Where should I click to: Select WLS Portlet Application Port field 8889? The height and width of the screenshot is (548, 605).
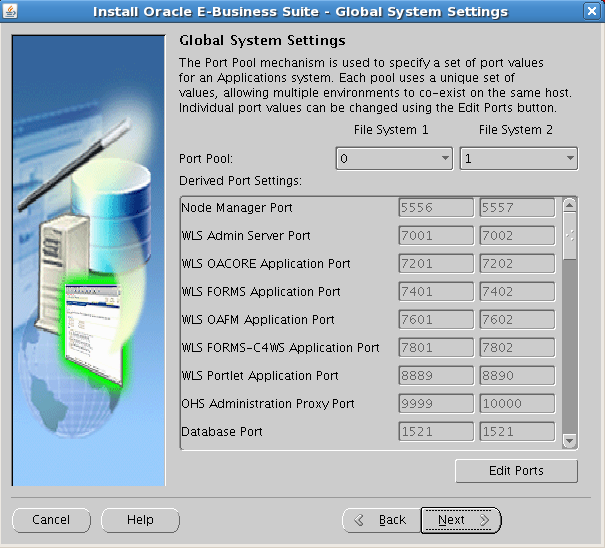436,375
